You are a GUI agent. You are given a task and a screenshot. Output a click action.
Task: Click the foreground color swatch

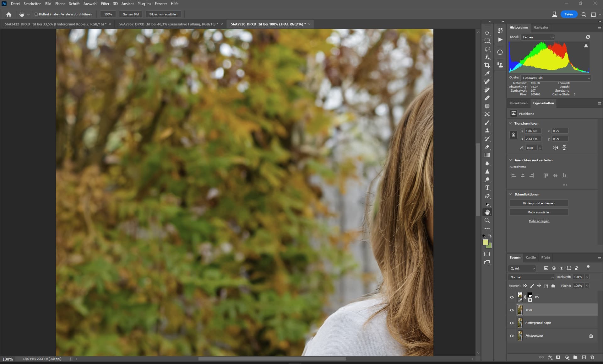pyautogui.click(x=485, y=242)
